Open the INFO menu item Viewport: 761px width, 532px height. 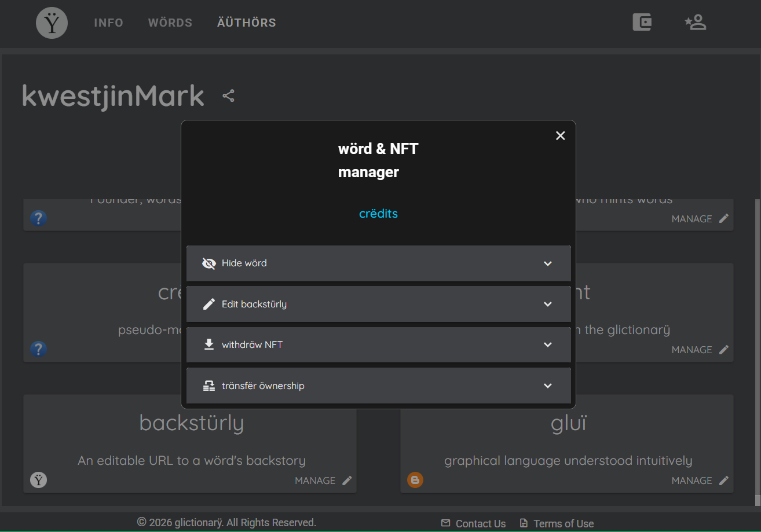click(x=109, y=23)
